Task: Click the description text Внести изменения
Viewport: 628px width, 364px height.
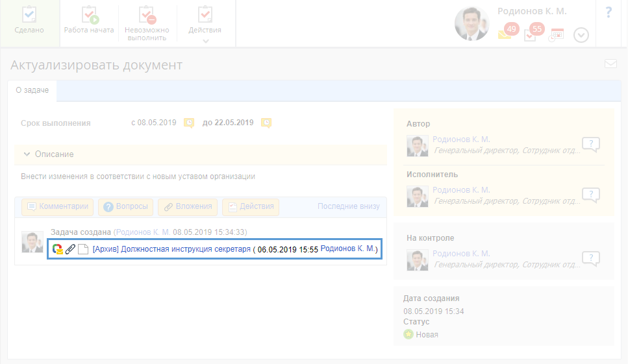Action: pos(138,176)
